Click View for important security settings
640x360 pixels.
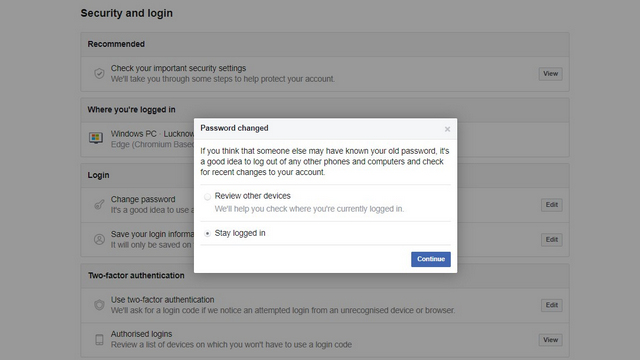click(x=550, y=74)
